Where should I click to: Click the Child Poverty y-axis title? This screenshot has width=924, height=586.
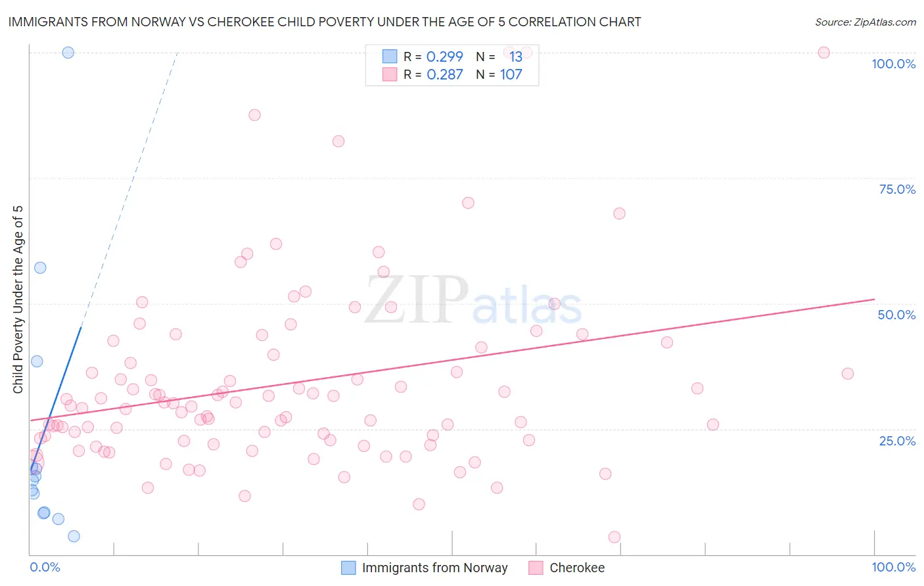18,300
